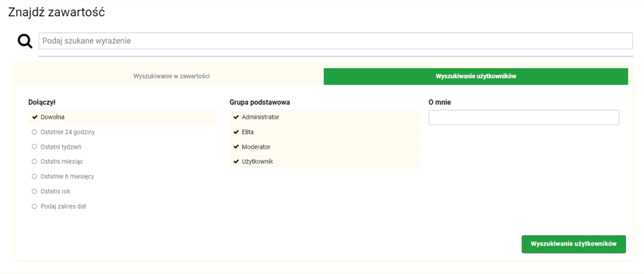Click the 'O mnie' text field
This screenshot has height=274, width=644.
point(523,117)
